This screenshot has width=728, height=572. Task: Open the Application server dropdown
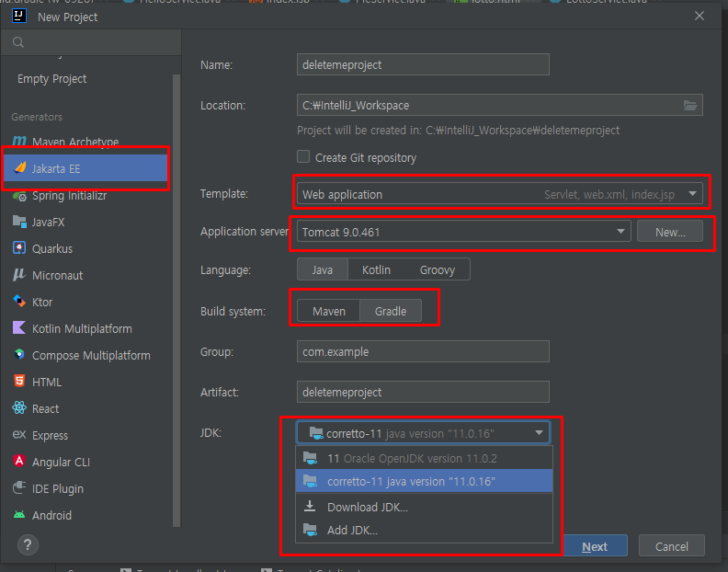[x=464, y=232]
